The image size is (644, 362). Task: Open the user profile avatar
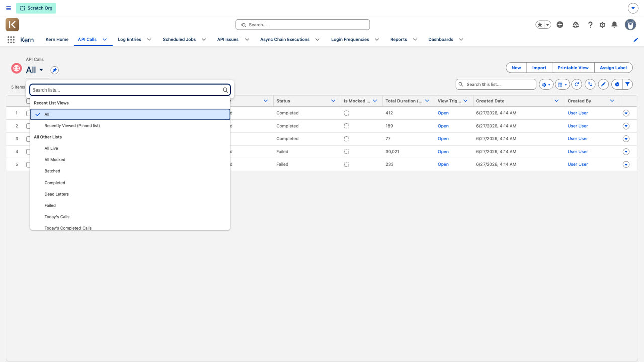(630, 24)
